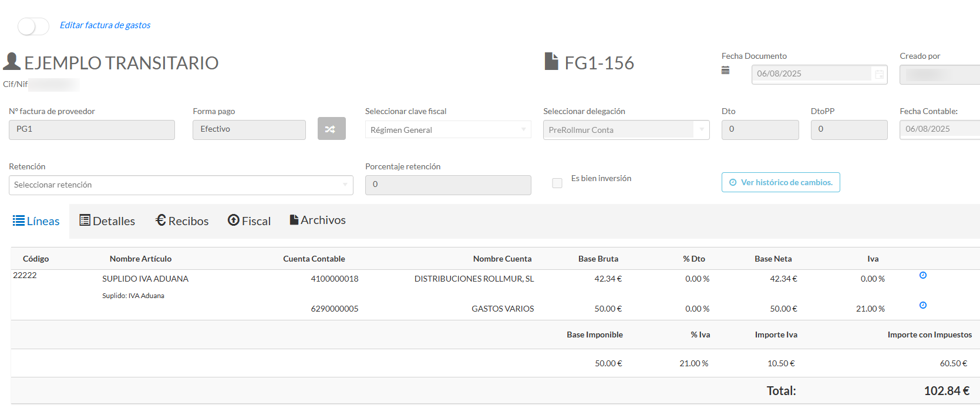The height and width of the screenshot is (408, 980).
Task: Open the Seleccionar retención dropdown
Action: click(181, 185)
